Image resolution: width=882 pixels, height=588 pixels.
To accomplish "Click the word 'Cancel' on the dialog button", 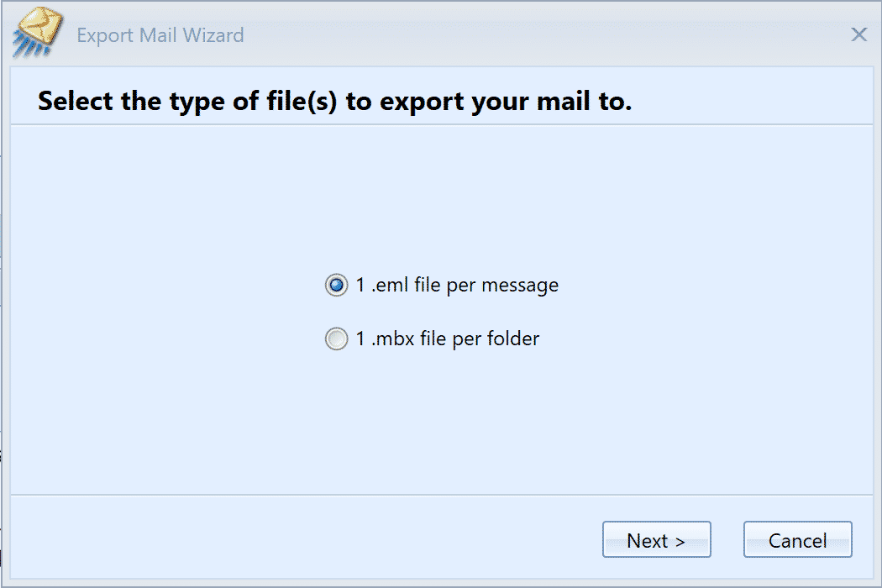I will coord(798,541).
